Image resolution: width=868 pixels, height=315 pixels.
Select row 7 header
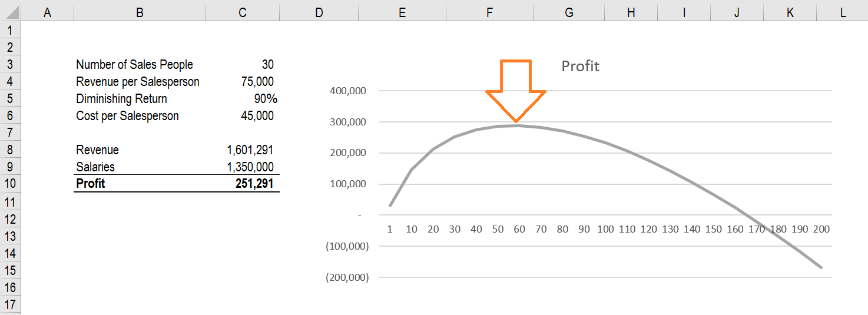11,132
